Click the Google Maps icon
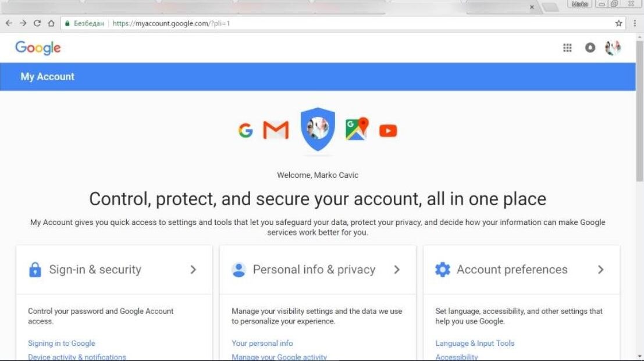Viewport: 644px width, 361px height. click(355, 129)
